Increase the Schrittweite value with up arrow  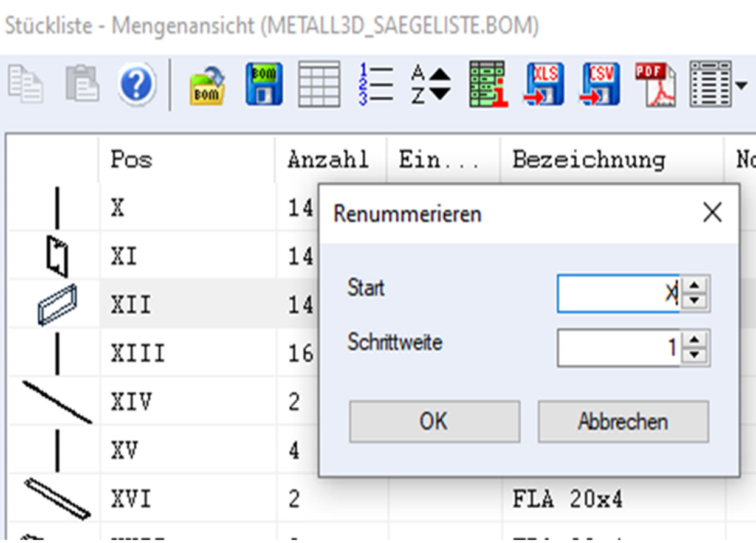pyautogui.click(x=695, y=340)
